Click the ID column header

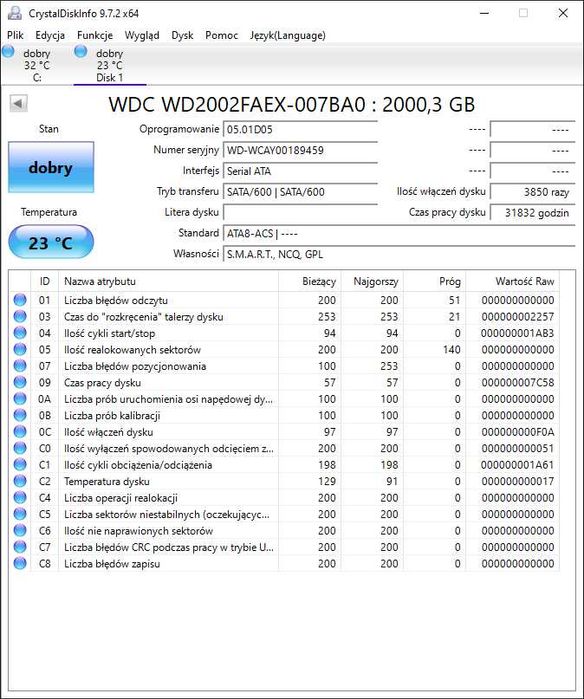tap(45, 281)
